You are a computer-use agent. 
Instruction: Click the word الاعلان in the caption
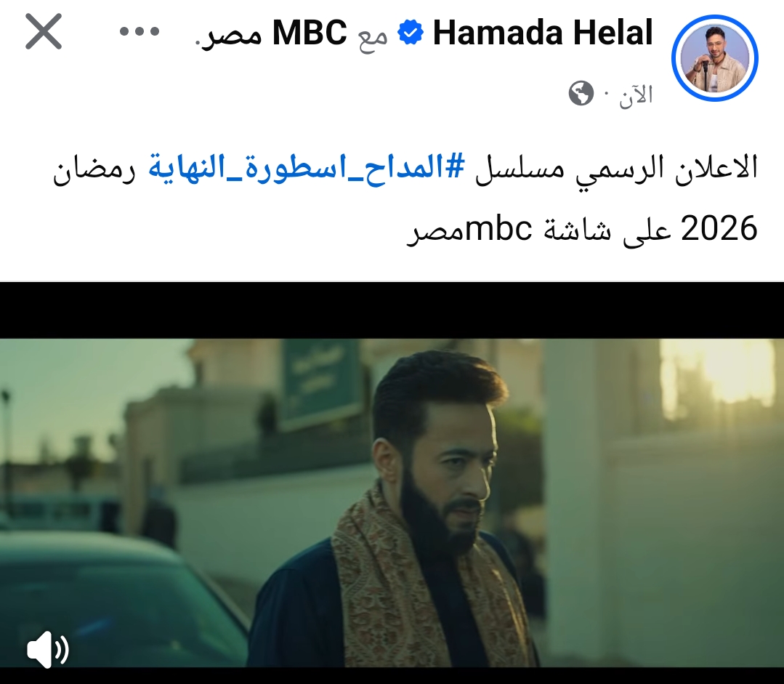(x=716, y=168)
